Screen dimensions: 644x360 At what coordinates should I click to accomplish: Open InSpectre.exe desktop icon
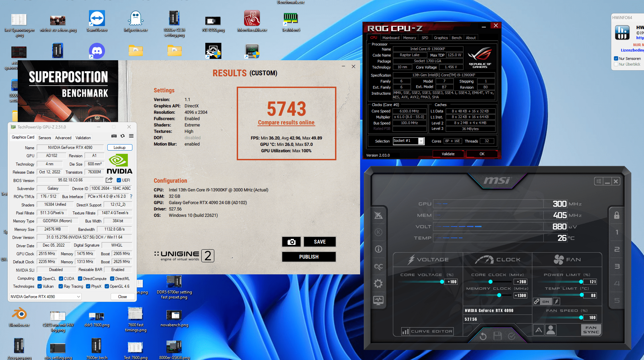(x=136, y=21)
